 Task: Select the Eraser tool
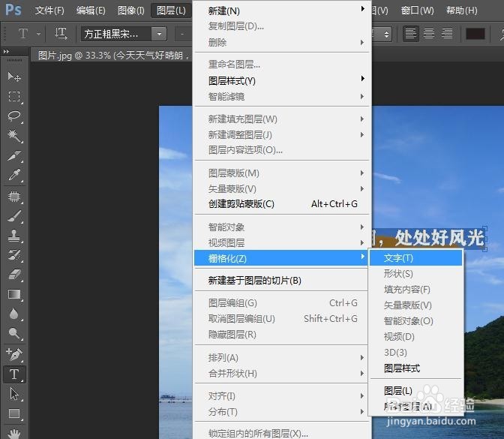(x=14, y=275)
